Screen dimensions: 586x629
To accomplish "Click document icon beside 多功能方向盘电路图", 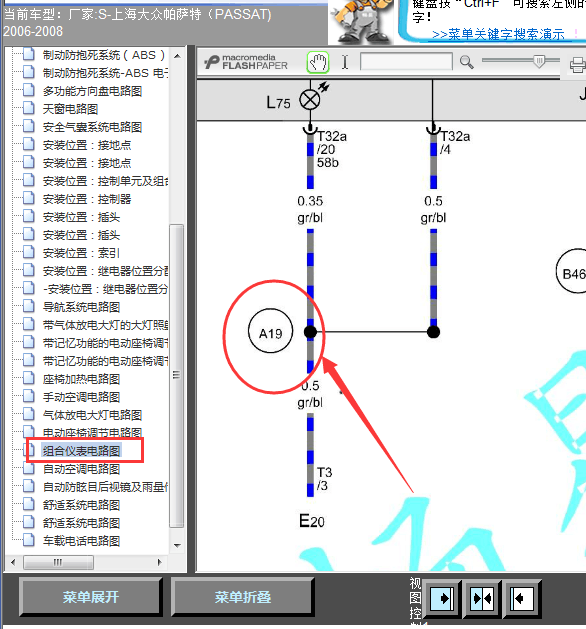I will [x=28, y=90].
